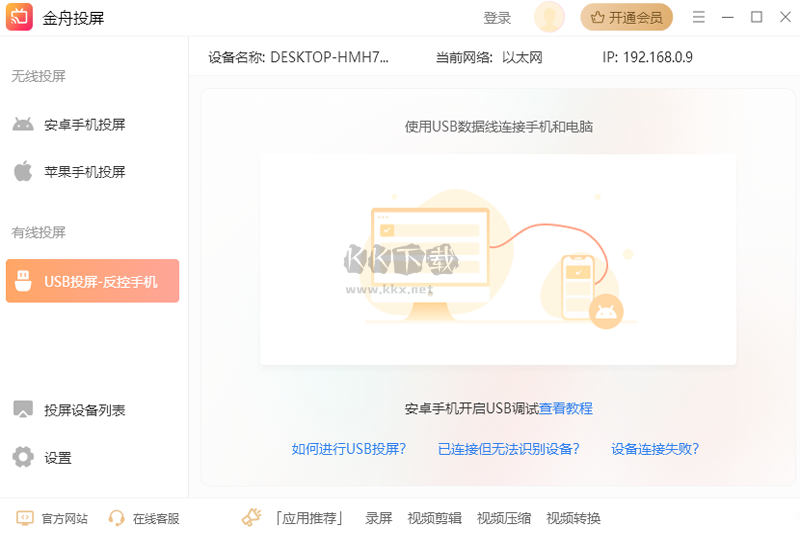Select USB投屏-反控手机 menu item

(92, 281)
